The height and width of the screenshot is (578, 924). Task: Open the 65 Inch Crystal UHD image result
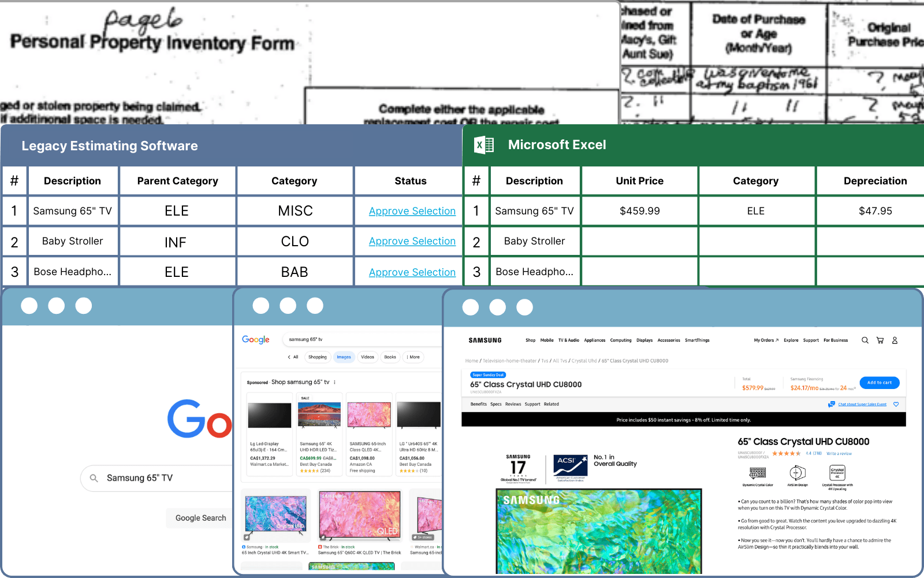[275, 523]
